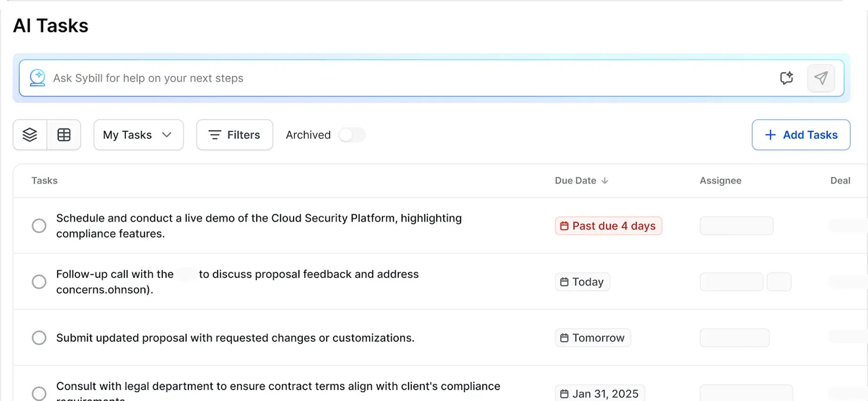This screenshot has width=868, height=401.
Task: Check off the follow-up call task
Action: (39, 282)
